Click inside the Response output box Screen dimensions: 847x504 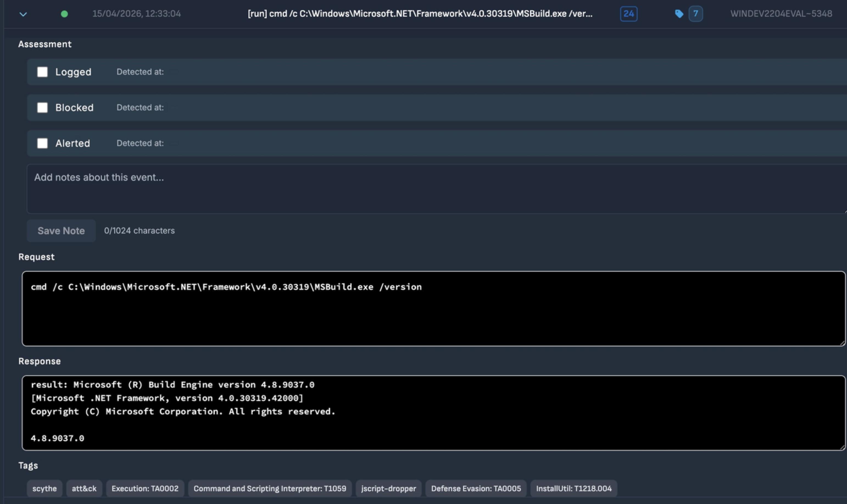click(433, 413)
